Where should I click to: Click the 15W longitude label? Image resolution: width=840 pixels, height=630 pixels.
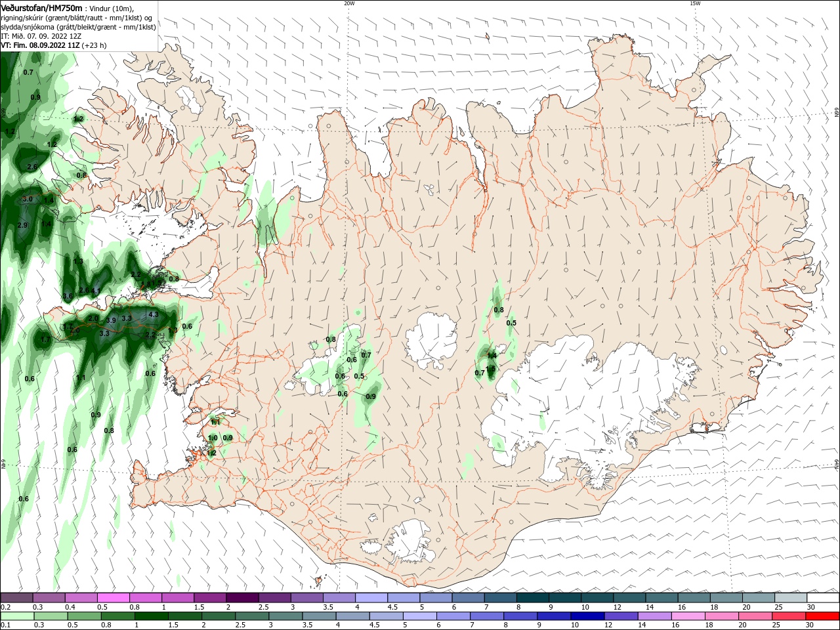point(695,3)
